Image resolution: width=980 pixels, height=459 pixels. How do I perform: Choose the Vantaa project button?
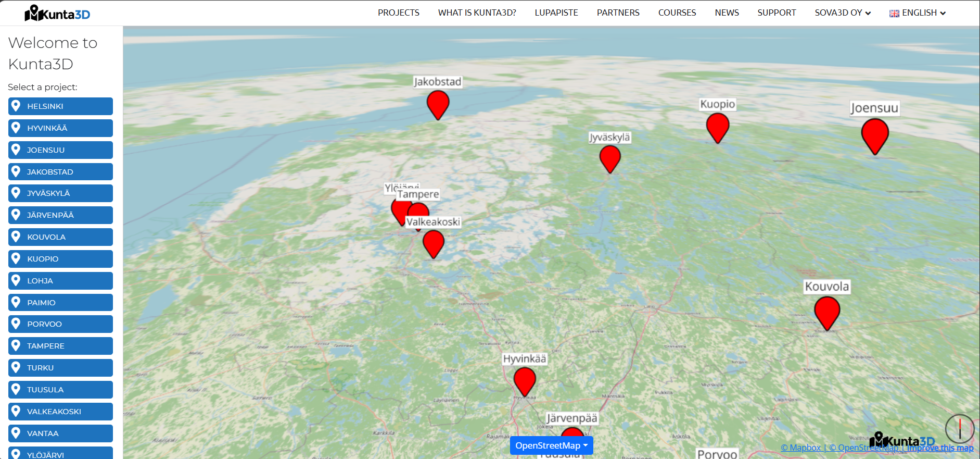60,433
